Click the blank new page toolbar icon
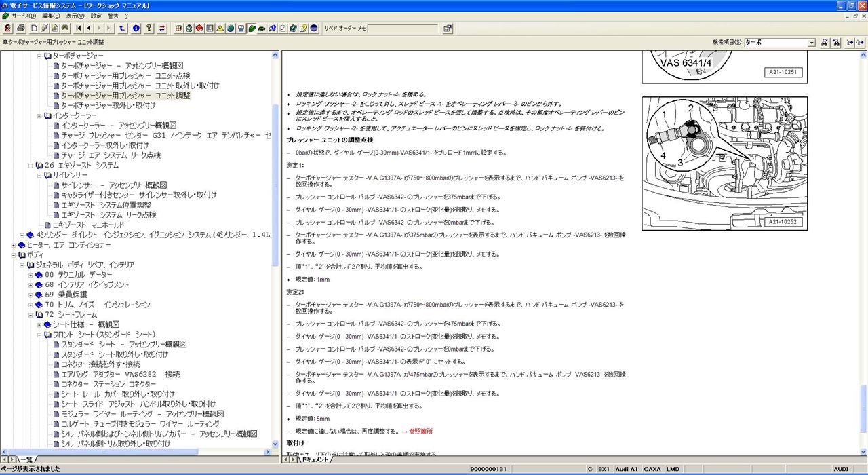The image size is (868, 475). point(34,28)
